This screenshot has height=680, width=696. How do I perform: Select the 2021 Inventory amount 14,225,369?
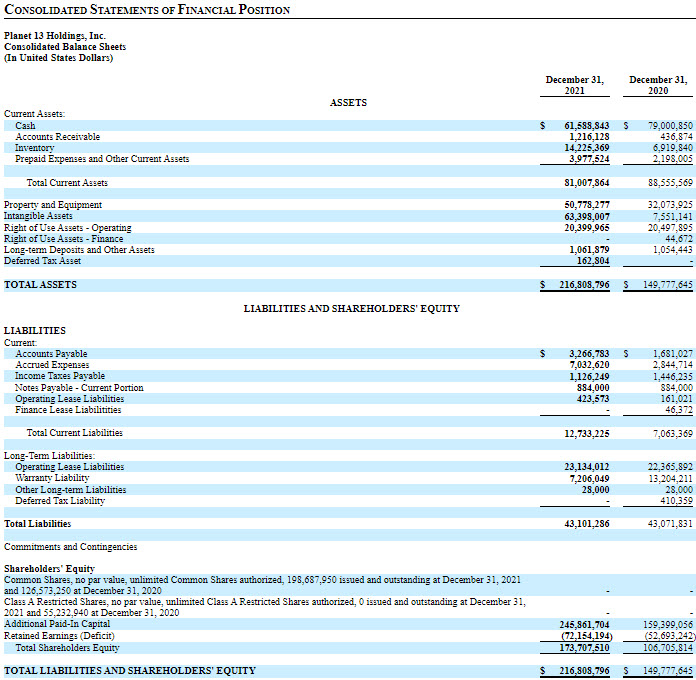pos(582,148)
